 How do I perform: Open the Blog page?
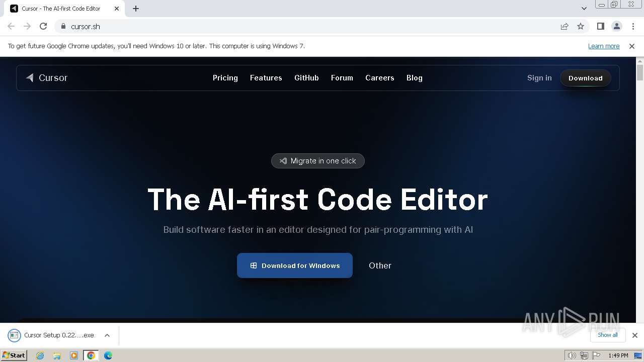[x=415, y=78]
